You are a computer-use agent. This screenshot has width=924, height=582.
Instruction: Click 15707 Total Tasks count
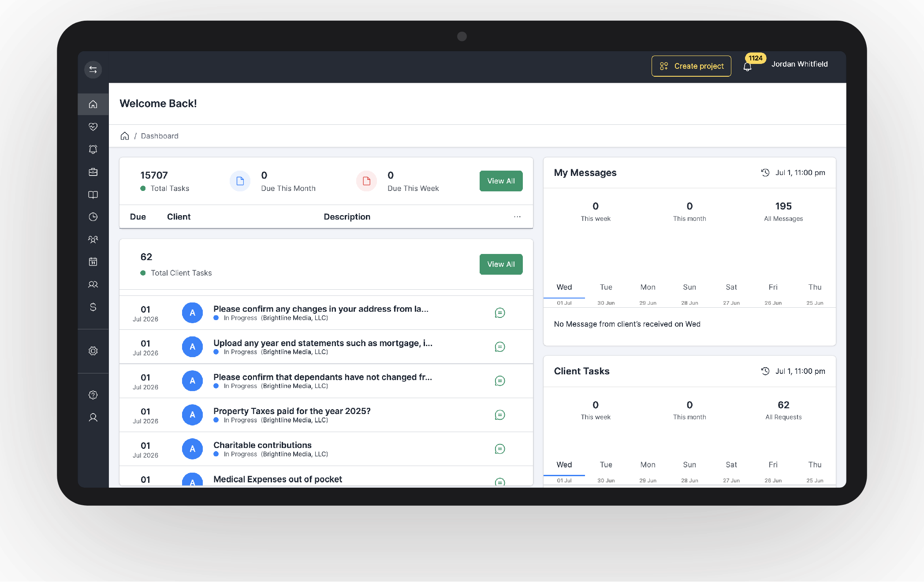154,175
